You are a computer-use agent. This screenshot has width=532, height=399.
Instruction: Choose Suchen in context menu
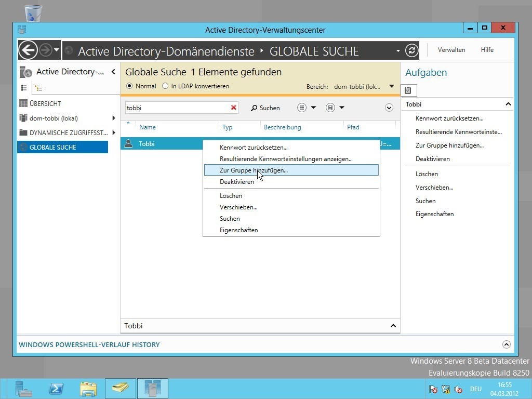coord(291,219)
